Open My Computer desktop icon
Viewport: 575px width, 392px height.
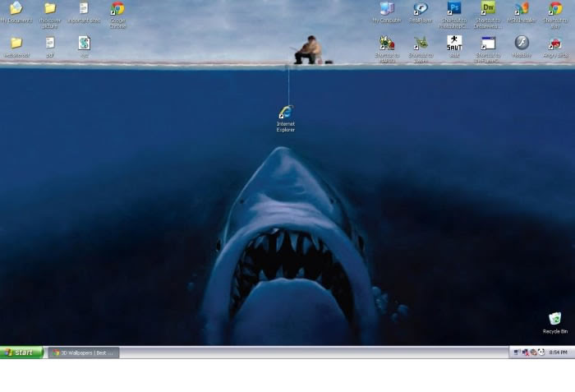[387, 8]
